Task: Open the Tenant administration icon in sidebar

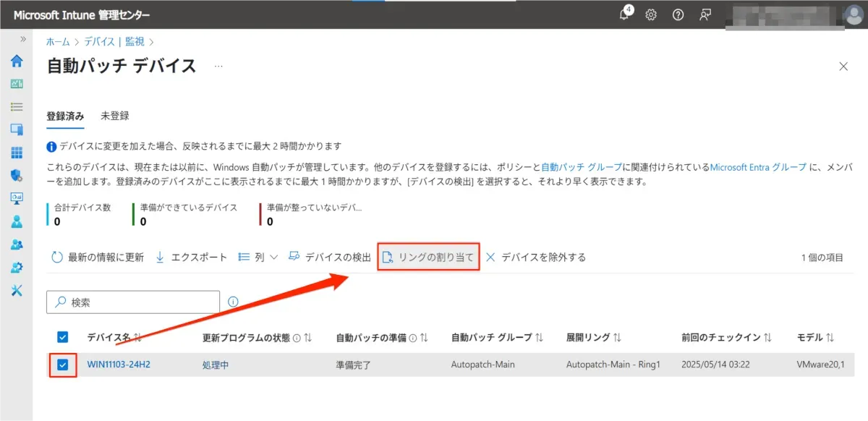Action: (x=17, y=268)
